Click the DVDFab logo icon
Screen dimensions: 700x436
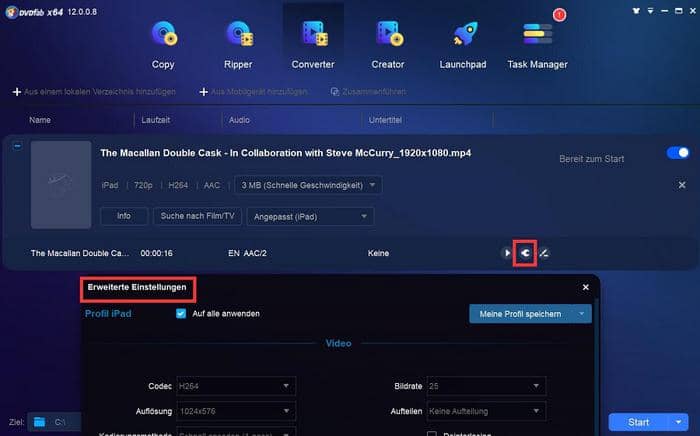pyautogui.click(x=12, y=12)
